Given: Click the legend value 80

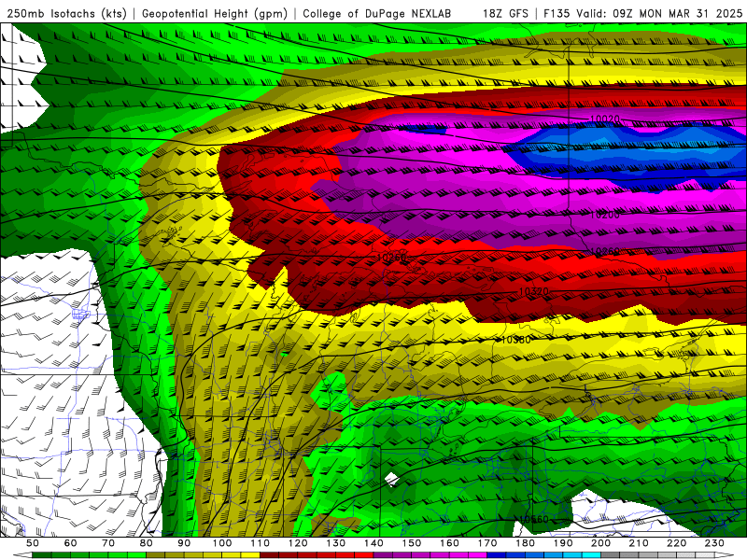Looking at the screenshot, I should pos(146,543).
